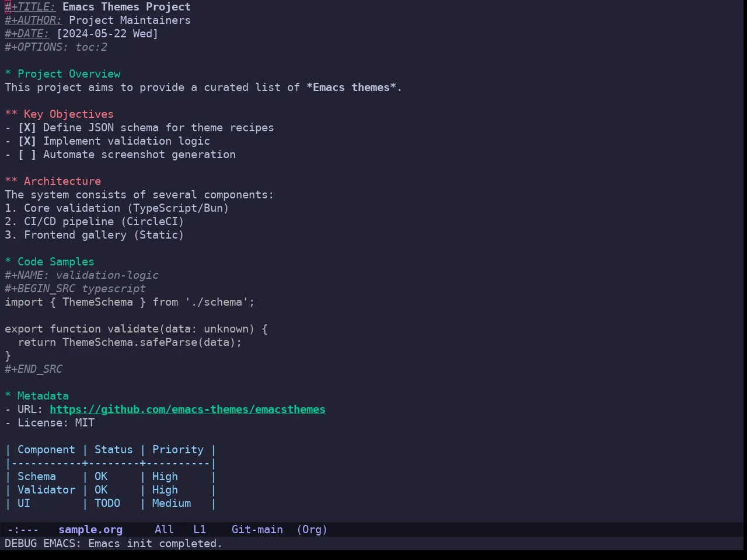Click the 'Metadata' heading text
The width and height of the screenshot is (747, 560).
pos(43,396)
